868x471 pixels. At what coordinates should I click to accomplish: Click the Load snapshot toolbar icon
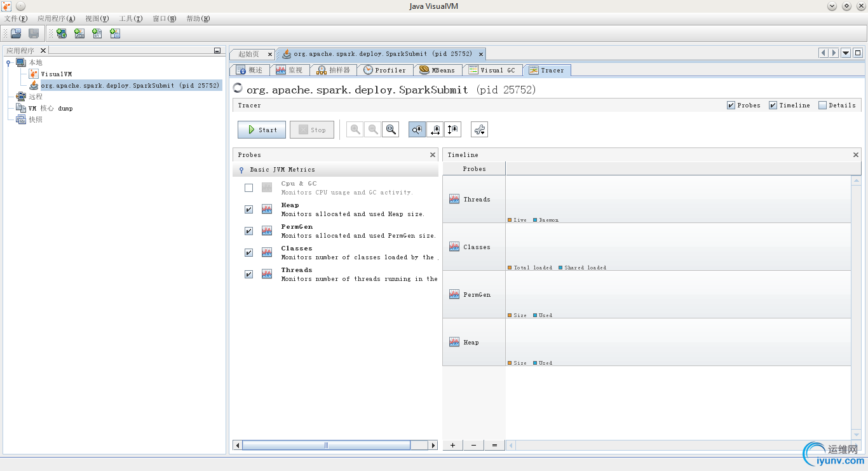(16, 34)
